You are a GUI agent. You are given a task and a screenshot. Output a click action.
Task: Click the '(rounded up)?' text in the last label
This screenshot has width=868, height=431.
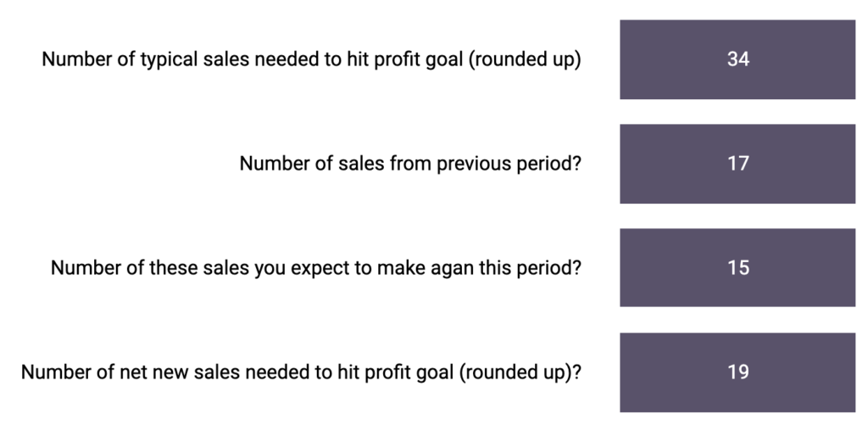pos(520,372)
